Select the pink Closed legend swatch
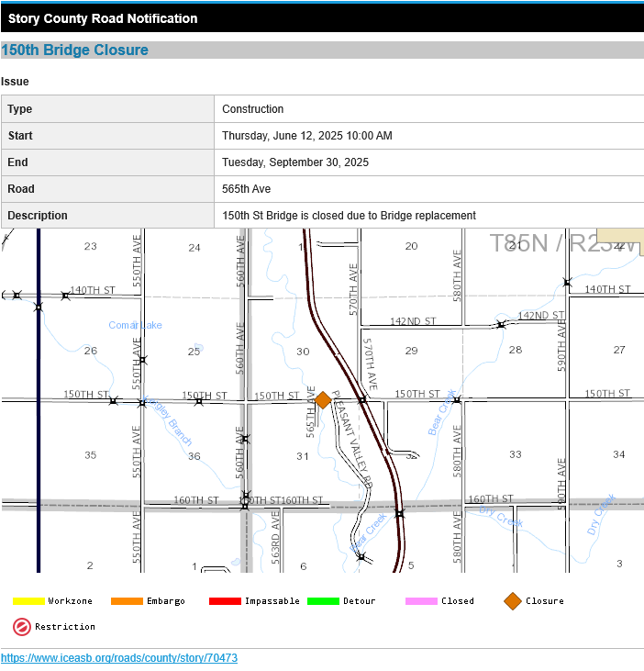 point(421,601)
